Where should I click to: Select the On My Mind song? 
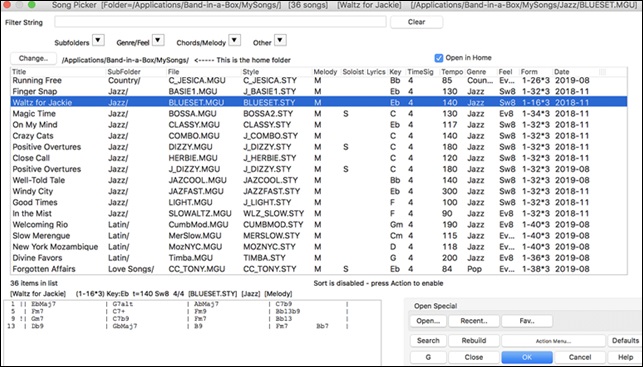[x=319, y=125]
